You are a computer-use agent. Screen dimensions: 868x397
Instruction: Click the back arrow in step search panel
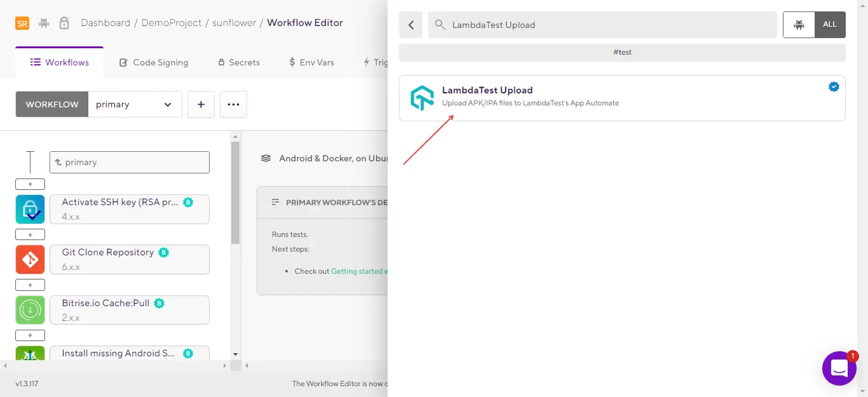coord(411,25)
